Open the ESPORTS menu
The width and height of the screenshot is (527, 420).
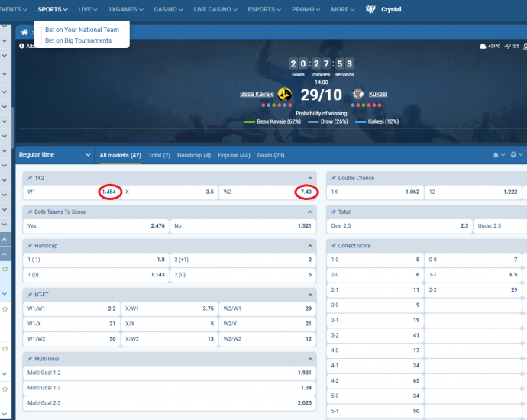[264, 9]
